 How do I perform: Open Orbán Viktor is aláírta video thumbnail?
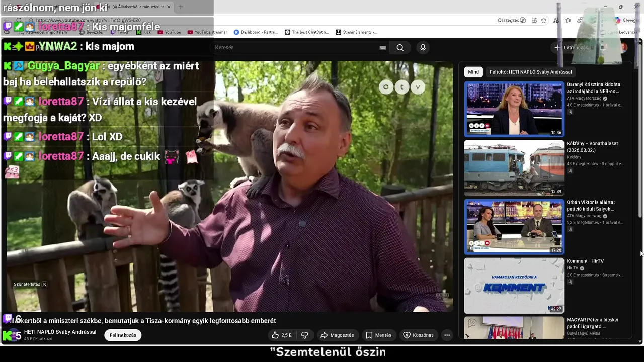click(514, 226)
